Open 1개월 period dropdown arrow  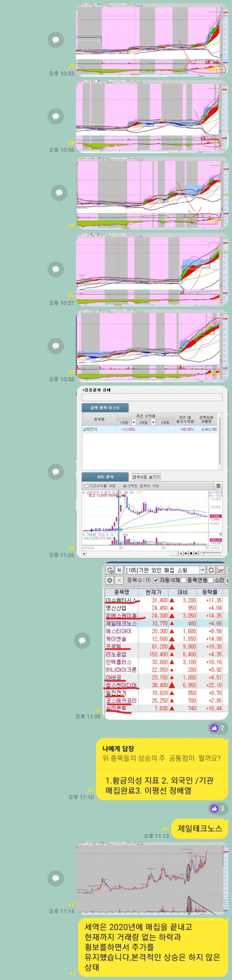(x=134, y=422)
